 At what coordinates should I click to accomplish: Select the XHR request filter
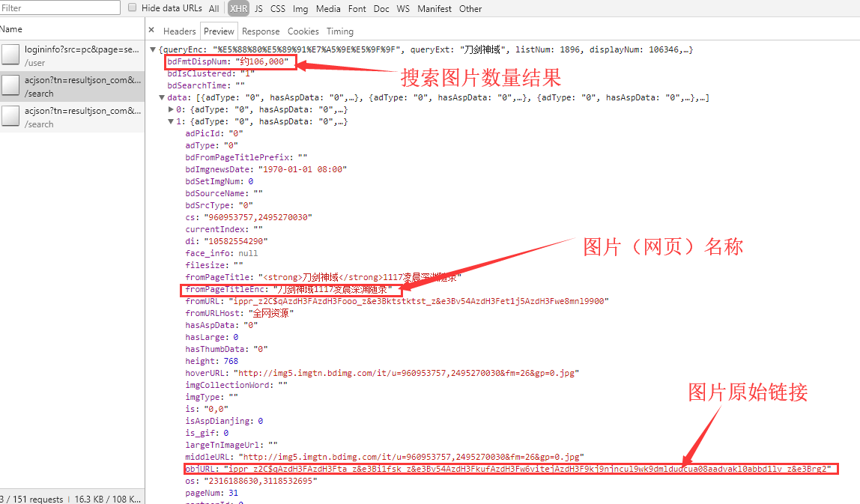tap(238, 8)
